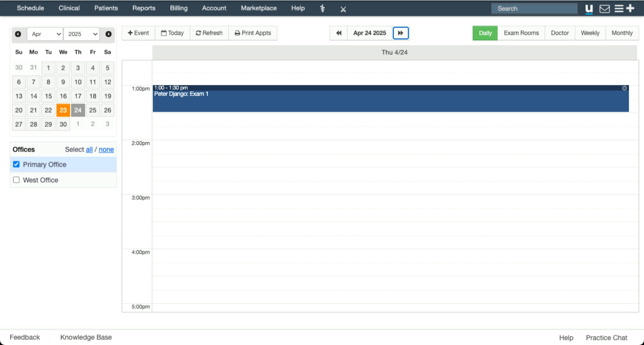This screenshot has height=345, width=644.
Task: Switch to Exam Rooms view tab
Action: [521, 33]
